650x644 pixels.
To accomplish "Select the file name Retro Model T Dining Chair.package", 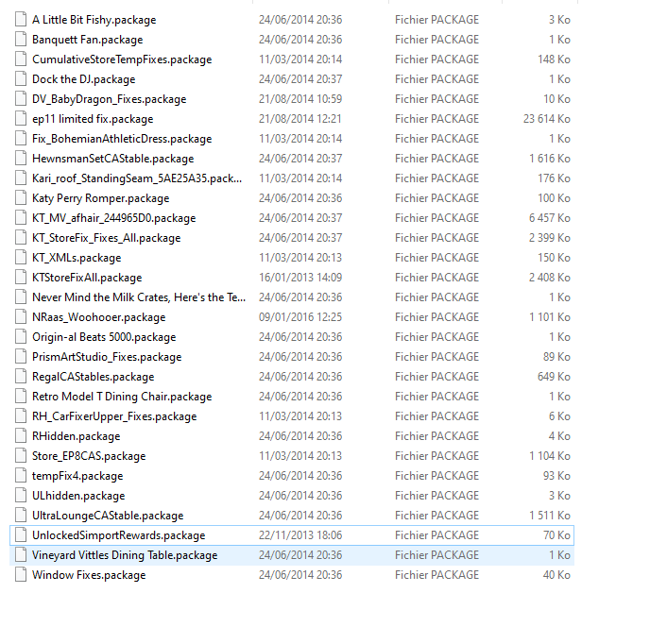I will point(122,397).
